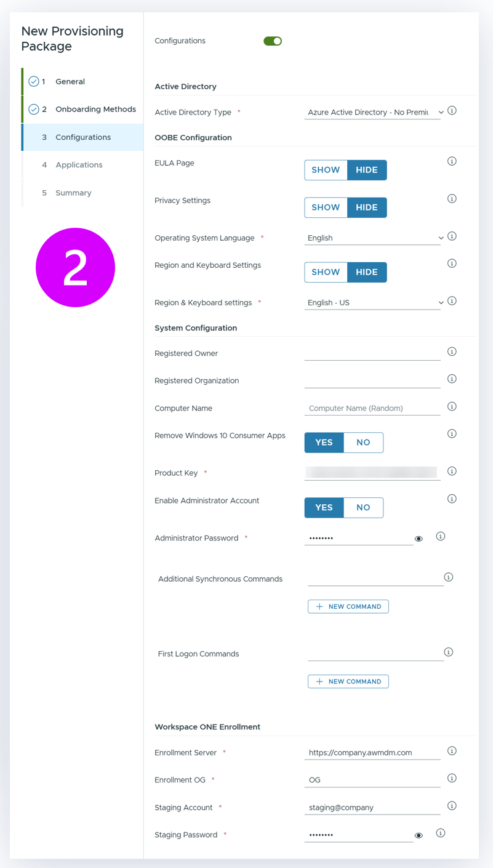Click the Registered Owner input field
493x868 pixels.
click(x=372, y=352)
